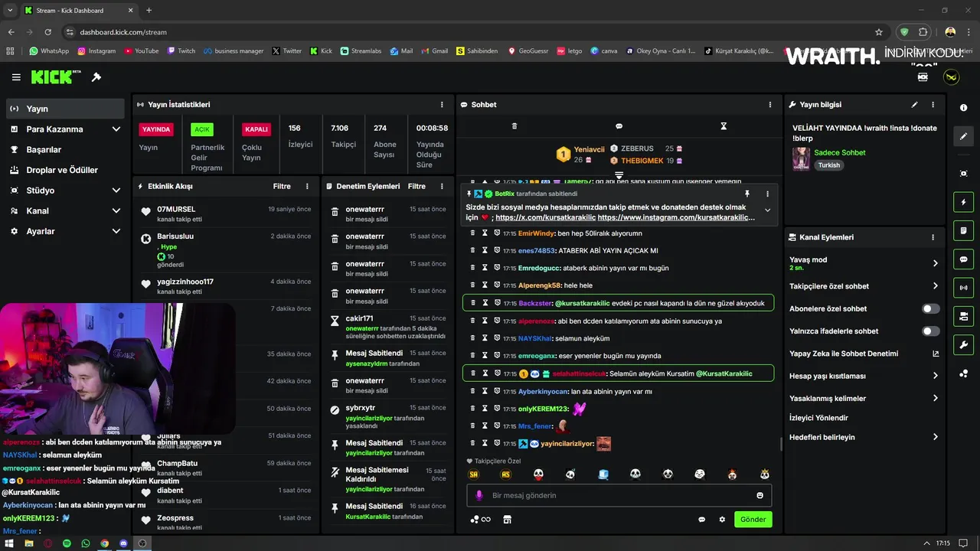Open the shop icon below message box
Screen dimensions: 980x551
click(x=507, y=519)
